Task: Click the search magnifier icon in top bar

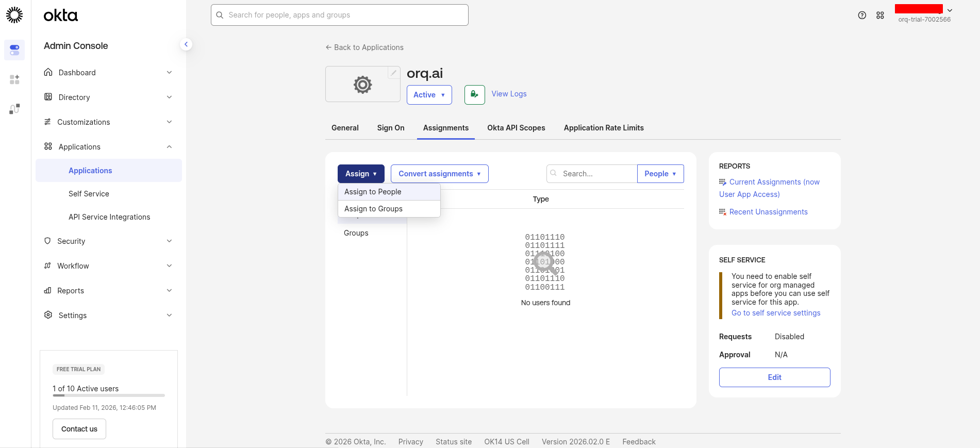Action: (x=220, y=15)
